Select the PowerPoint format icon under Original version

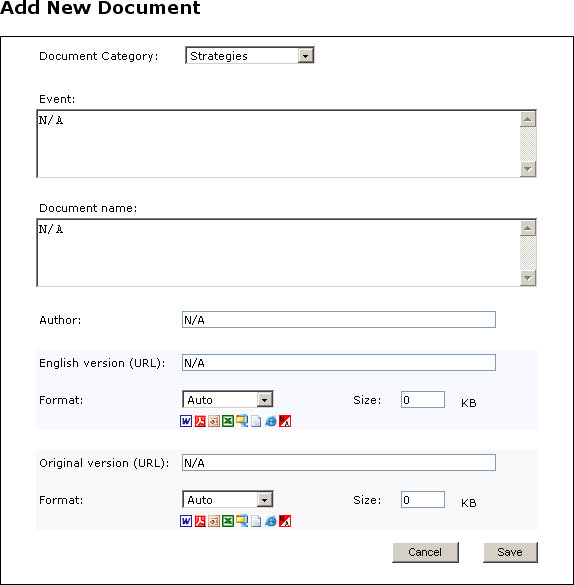point(214,521)
